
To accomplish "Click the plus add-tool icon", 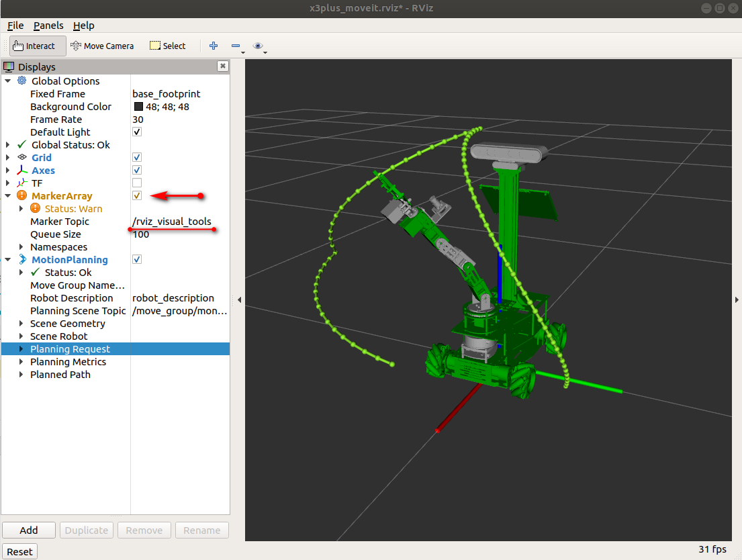I will coord(214,46).
